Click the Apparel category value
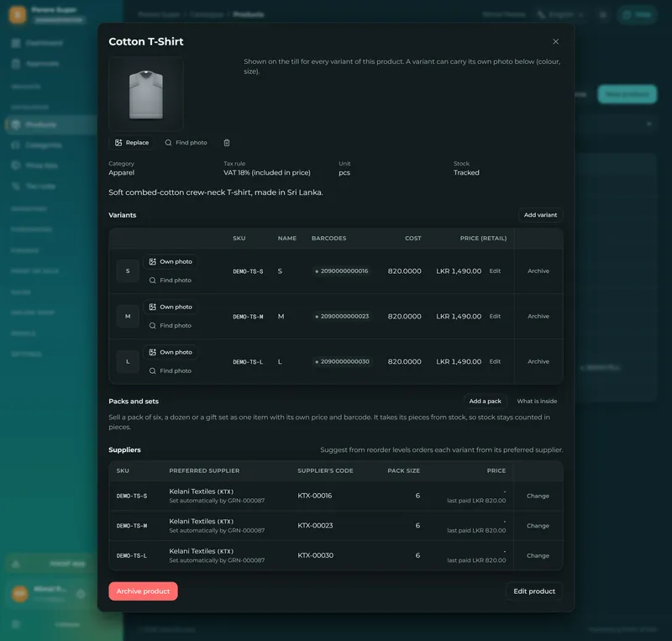This screenshot has height=641, width=672. tap(121, 173)
